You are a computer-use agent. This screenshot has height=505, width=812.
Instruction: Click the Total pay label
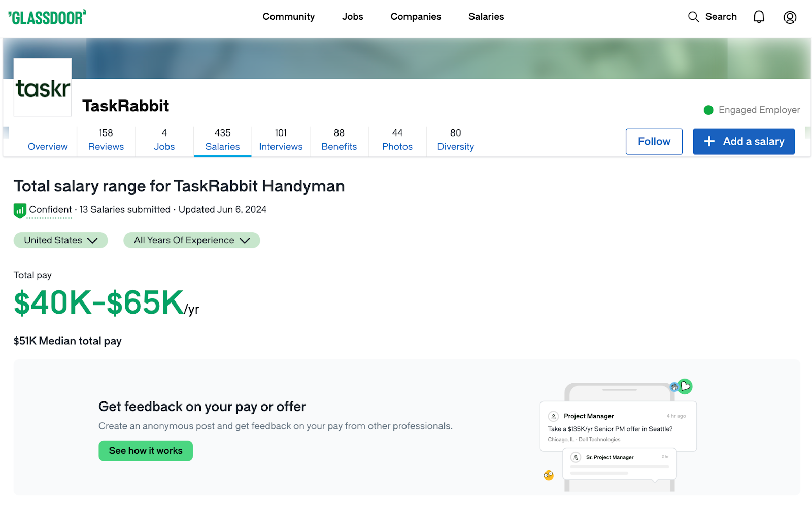point(32,275)
